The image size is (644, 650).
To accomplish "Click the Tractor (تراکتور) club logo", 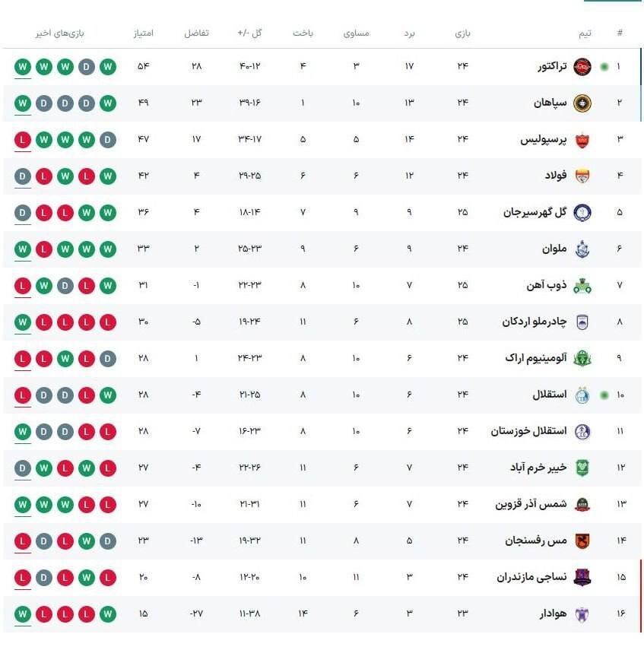I will click(x=582, y=67).
